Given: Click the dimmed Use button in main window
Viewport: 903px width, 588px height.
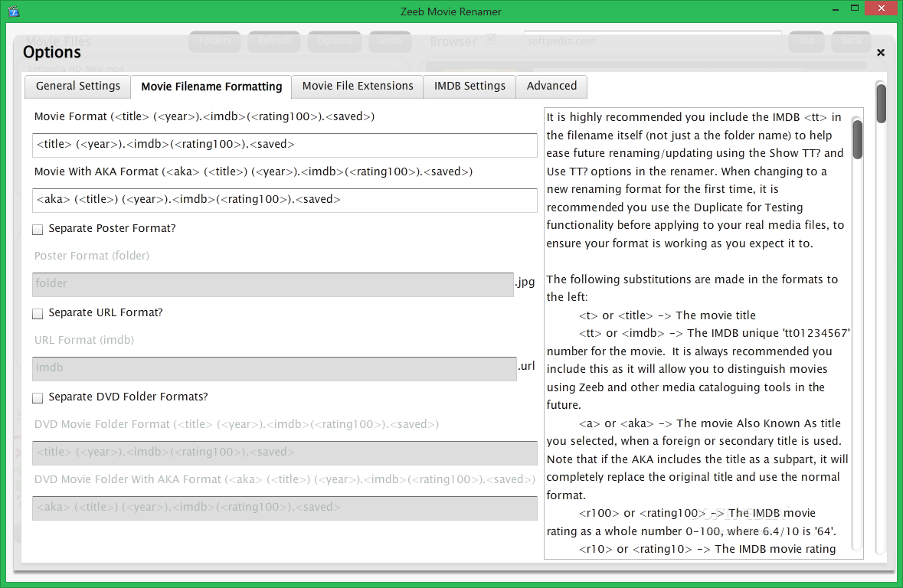Looking at the screenshot, I should click(806, 41).
